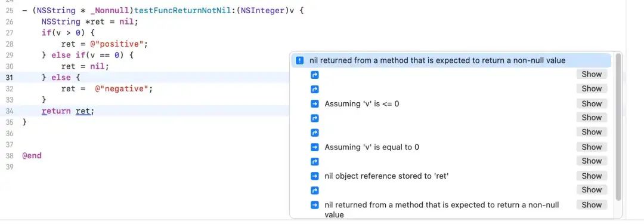This screenshot has width=644, height=224.
Task: Select the highlighted "nil returned from a method" header row
Action: tap(451, 60)
